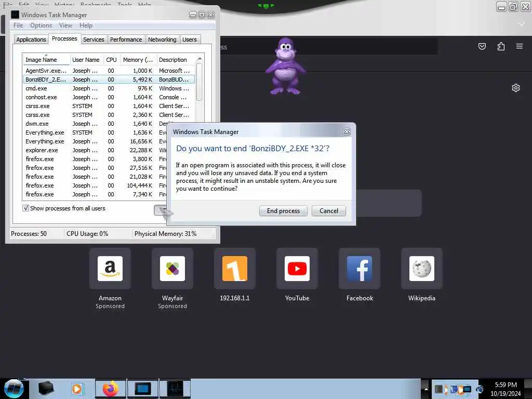The height and width of the screenshot is (399, 532).
Task: Select the cmd.exe process row
Action: [x=109, y=88]
